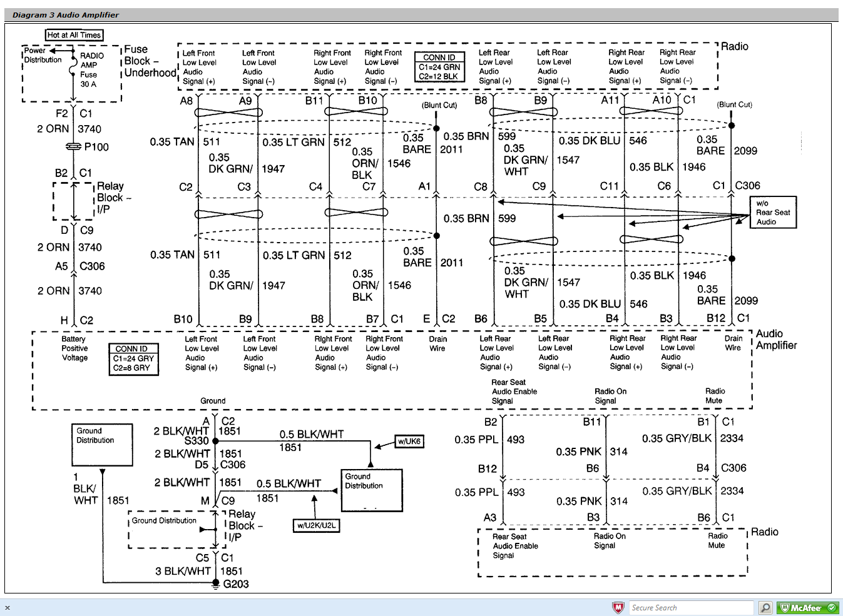The image size is (843, 616).
Task: Click the 'w/o Rear Seat Audio' callout box
Action: click(x=772, y=212)
